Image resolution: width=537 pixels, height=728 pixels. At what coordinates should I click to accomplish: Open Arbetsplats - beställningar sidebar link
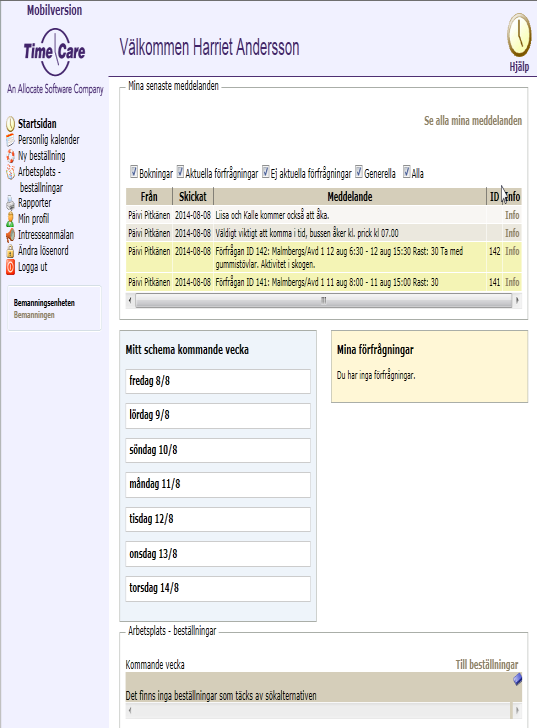[x=40, y=180]
